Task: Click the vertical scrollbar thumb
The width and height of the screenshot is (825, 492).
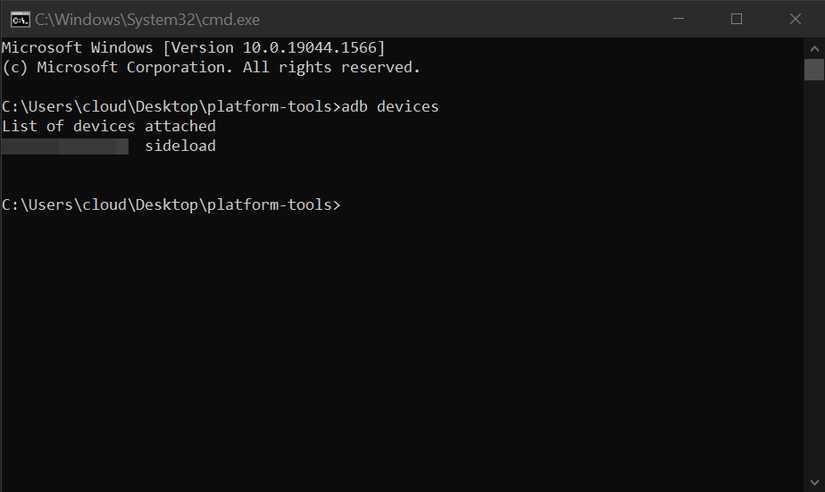Action: tap(814, 69)
